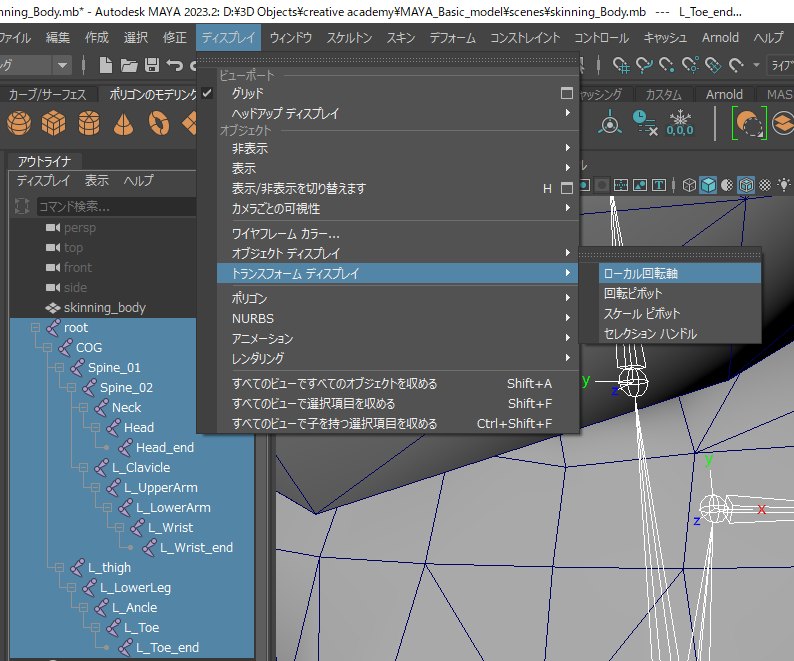Click the コマンド検索 search field
Image resolution: width=794 pixels, height=661 pixels.
(116, 206)
